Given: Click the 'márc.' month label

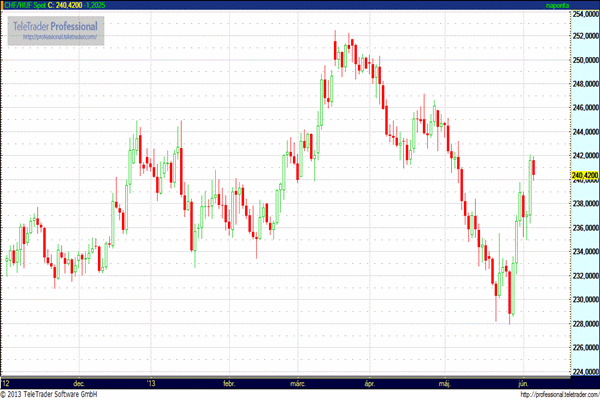Looking at the screenshot, I should (298, 383).
